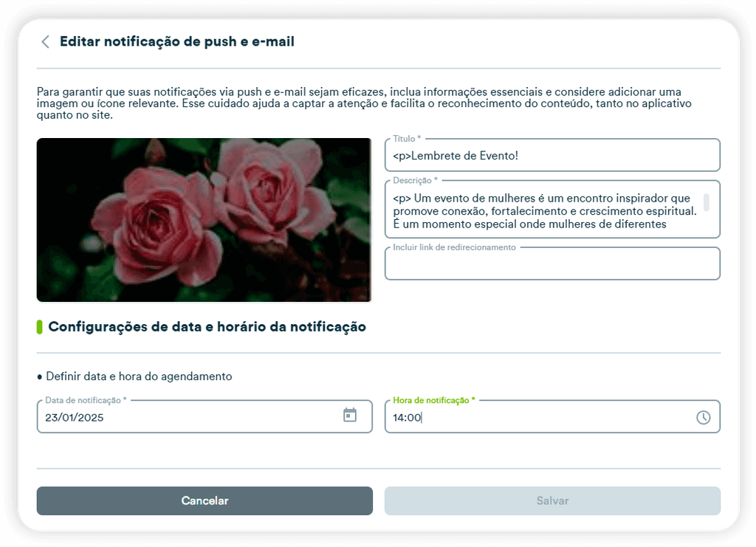The height and width of the screenshot is (547, 756).
Task: Click the bullet before Definir data e hora
Action: click(x=40, y=377)
